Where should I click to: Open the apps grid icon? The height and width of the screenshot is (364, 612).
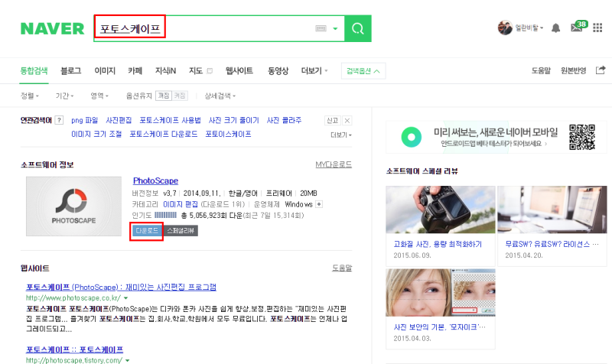click(597, 28)
